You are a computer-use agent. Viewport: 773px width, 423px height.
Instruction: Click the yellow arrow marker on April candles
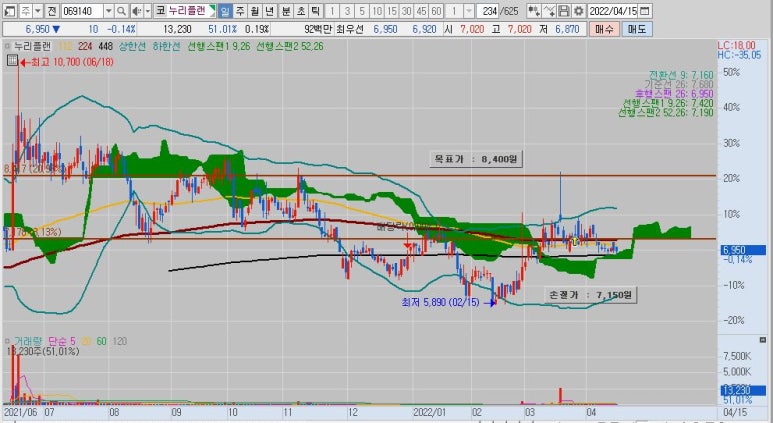click(574, 241)
